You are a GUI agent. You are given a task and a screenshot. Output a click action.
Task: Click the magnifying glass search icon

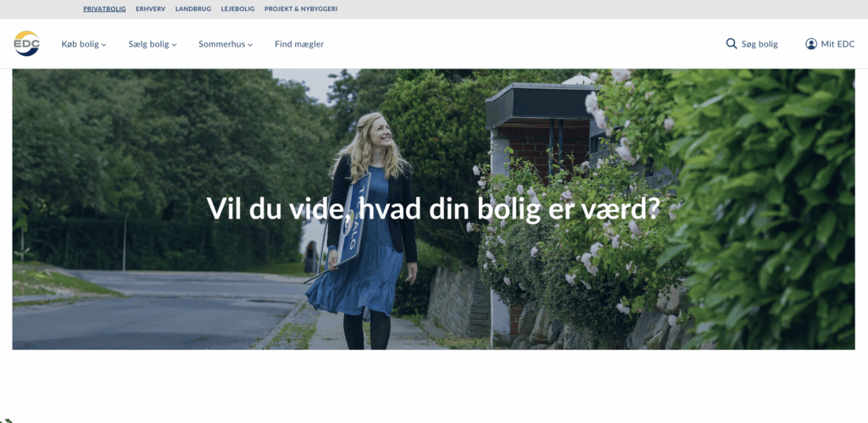[732, 44]
